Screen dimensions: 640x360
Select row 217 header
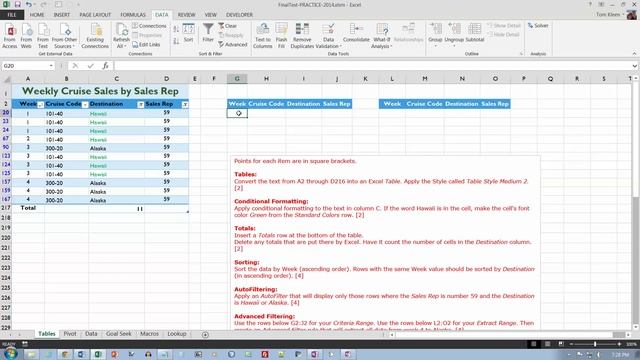pos(6,208)
